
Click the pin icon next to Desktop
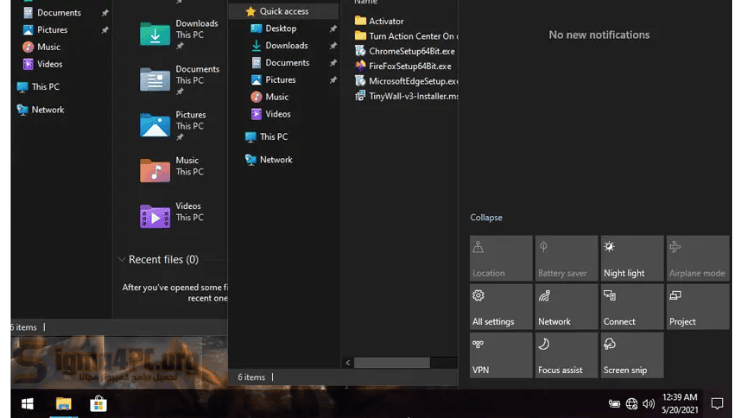[333, 28]
